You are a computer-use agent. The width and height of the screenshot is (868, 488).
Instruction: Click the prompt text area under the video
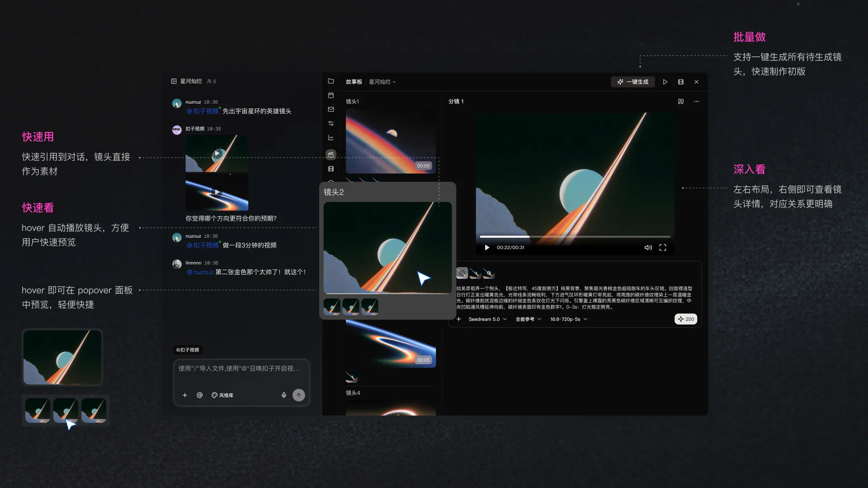[574, 297]
